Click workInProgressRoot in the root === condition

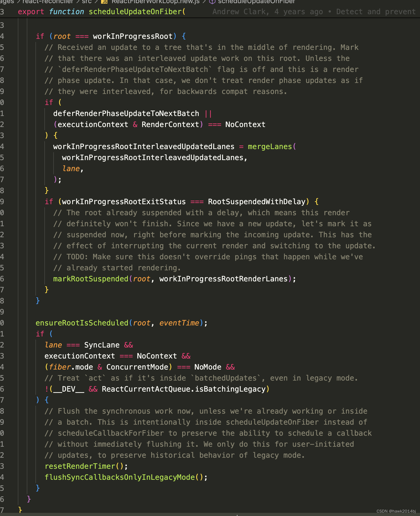point(133,36)
